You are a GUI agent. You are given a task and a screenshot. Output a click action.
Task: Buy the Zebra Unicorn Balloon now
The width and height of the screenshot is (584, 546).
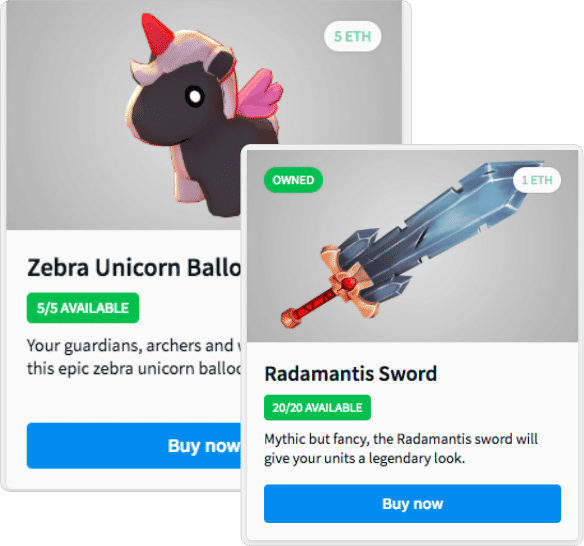134,445
